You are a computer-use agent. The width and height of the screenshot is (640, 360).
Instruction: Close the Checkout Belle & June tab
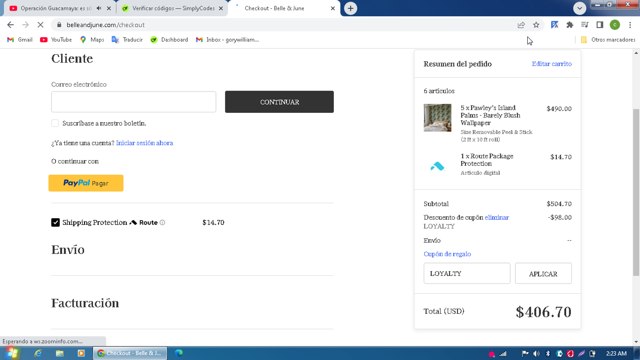[x=333, y=8]
